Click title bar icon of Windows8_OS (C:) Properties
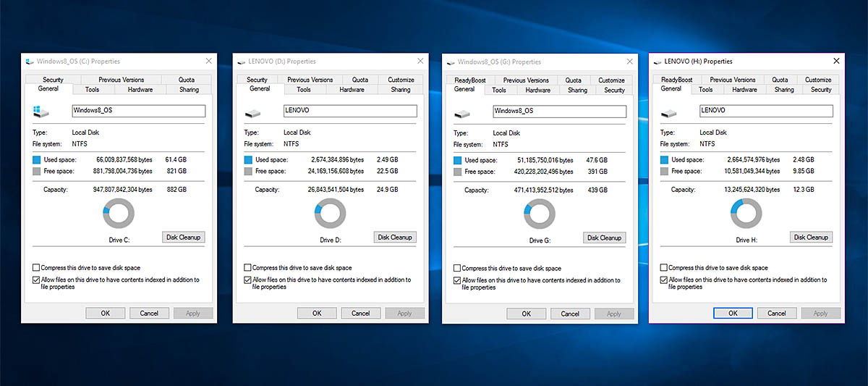 coord(29,62)
